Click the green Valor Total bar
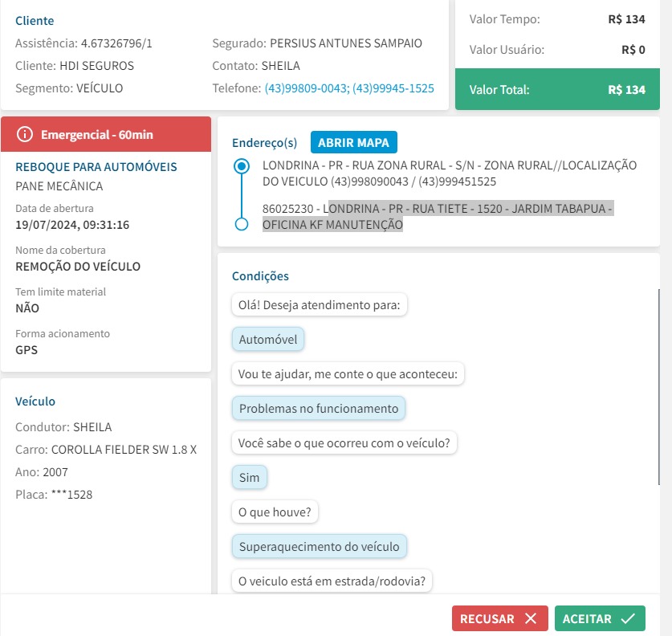The image size is (672, 636). tap(557, 89)
